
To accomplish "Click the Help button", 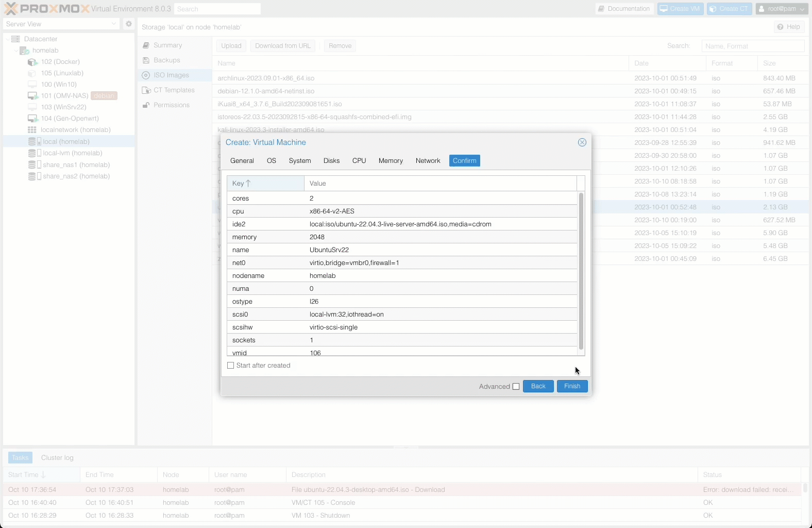I will click(x=789, y=27).
